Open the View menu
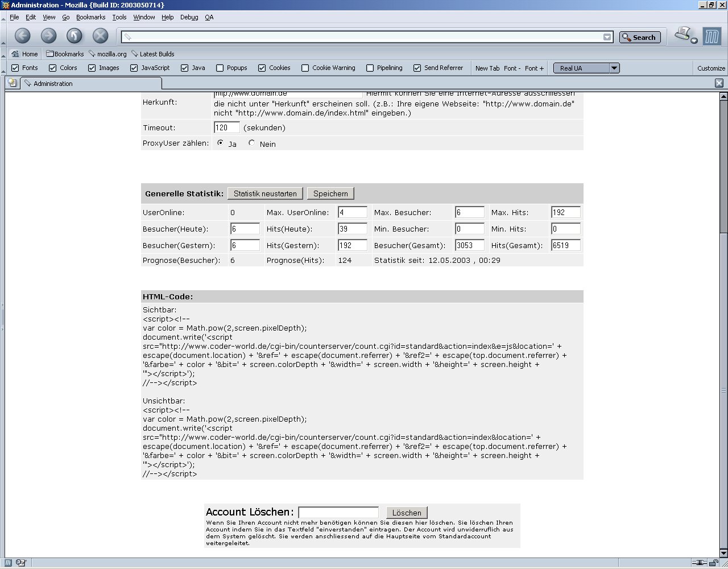 tap(49, 17)
